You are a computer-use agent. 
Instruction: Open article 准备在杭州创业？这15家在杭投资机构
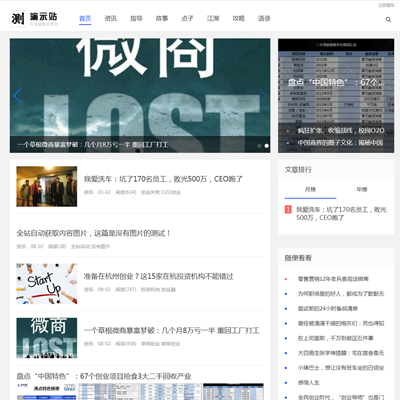pos(158,276)
